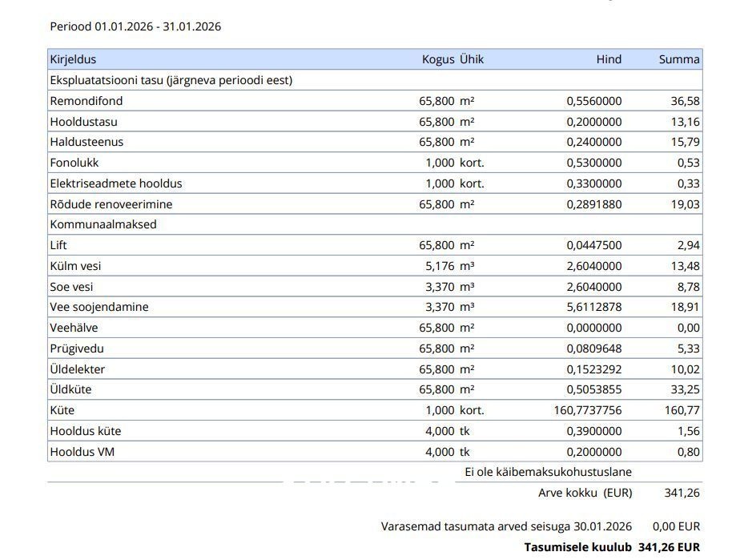Select the Arve kokku total 341,26
Image resolution: width=732 pixels, height=560 pixels.
682,493
